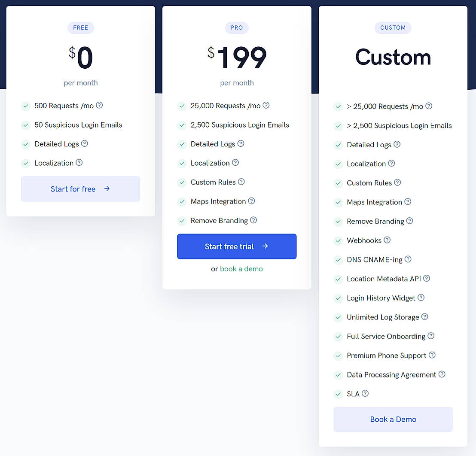Viewport: 476px width, 456px height.
Task: Click help icon beside Data Processing Agreement
Action: [442, 374]
